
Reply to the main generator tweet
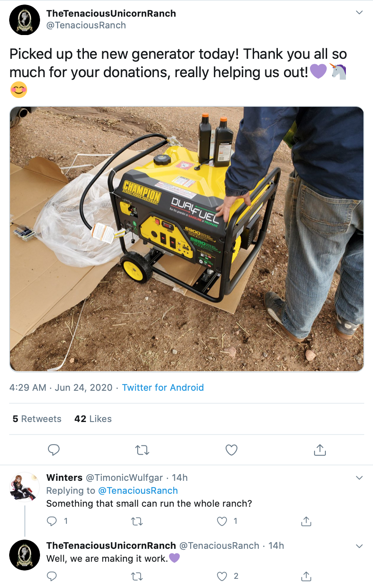[x=54, y=450]
